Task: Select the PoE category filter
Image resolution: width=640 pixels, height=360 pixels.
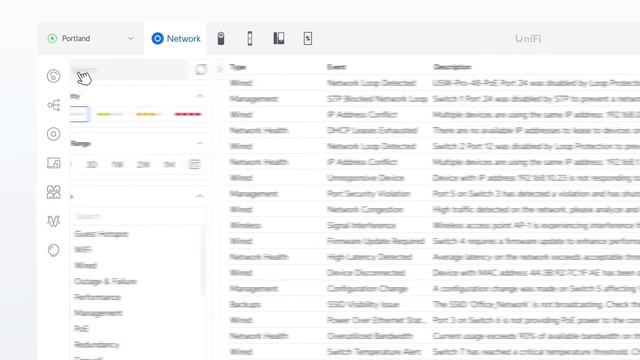Action: point(81,329)
